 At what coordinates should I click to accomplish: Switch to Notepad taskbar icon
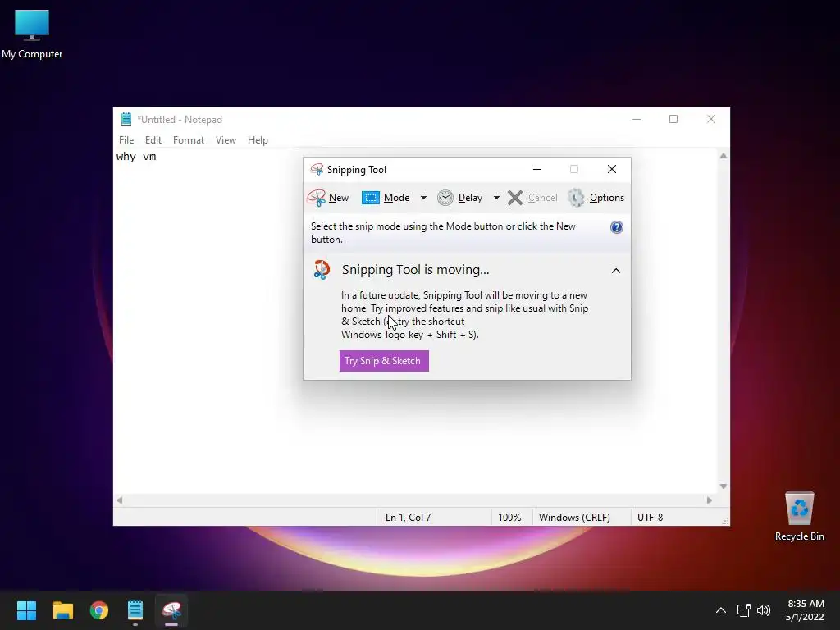pyautogui.click(x=135, y=610)
